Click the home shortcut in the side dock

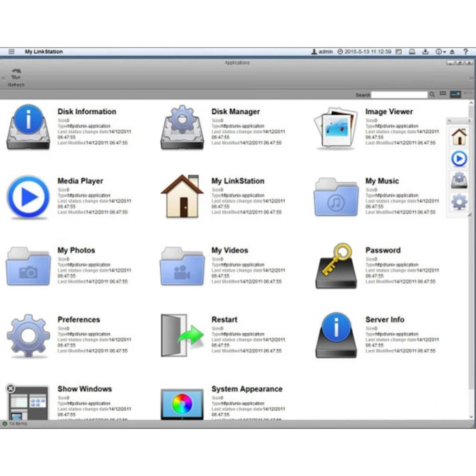[459, 137]
